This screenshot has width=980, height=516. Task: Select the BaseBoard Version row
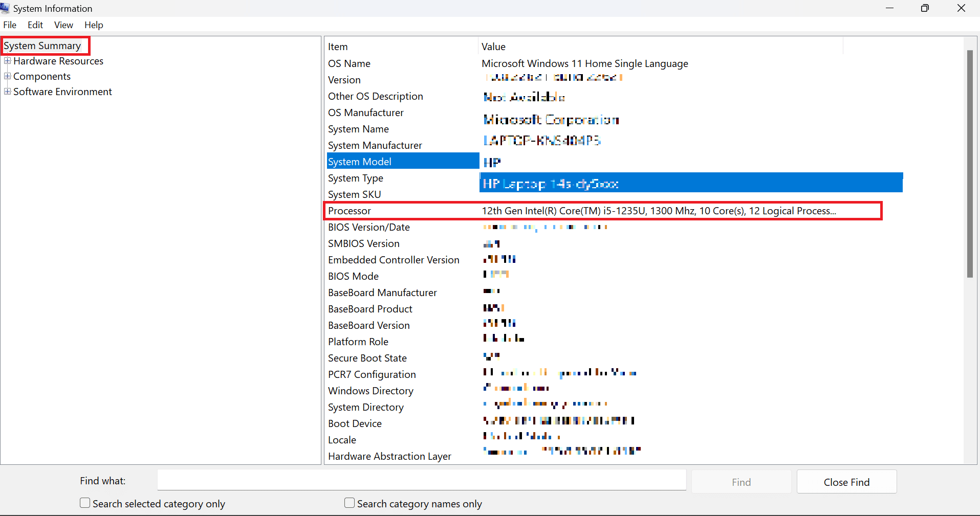pyautogui.click(x=614, y=325)
